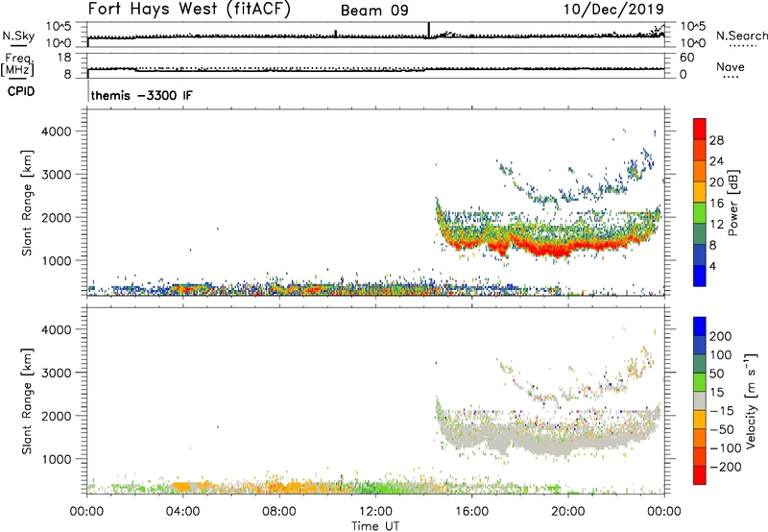Click 'Slant Range [km]' label of power panel
This screenshot has height=532, width=768.
click(x=27, y=203)
